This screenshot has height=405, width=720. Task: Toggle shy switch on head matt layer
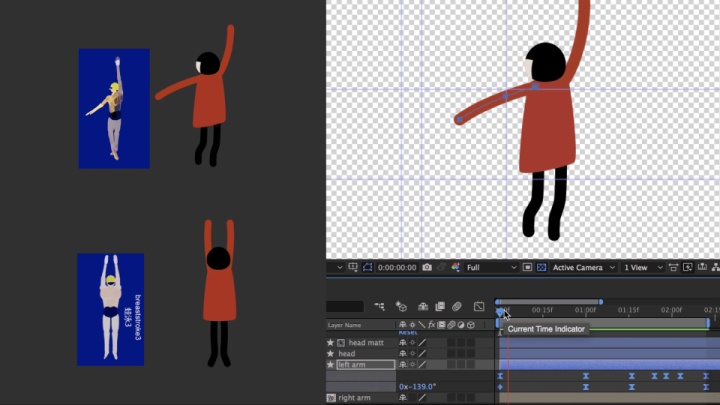402,343
